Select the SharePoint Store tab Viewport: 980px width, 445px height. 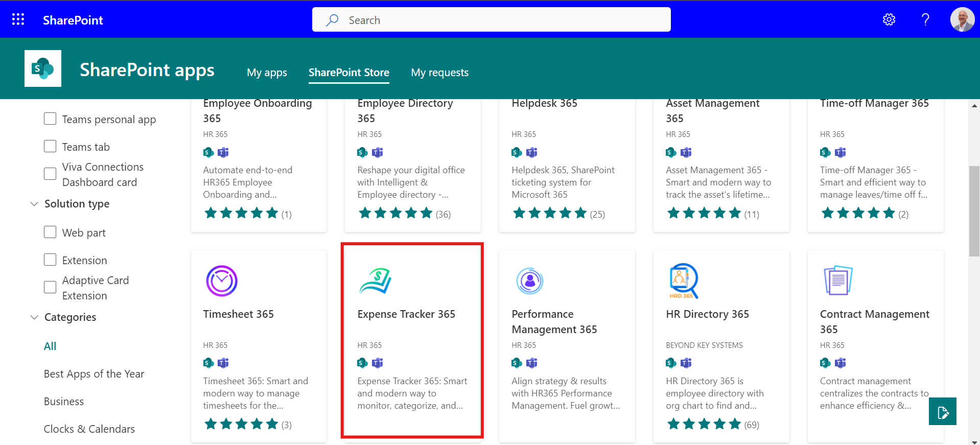349,73
